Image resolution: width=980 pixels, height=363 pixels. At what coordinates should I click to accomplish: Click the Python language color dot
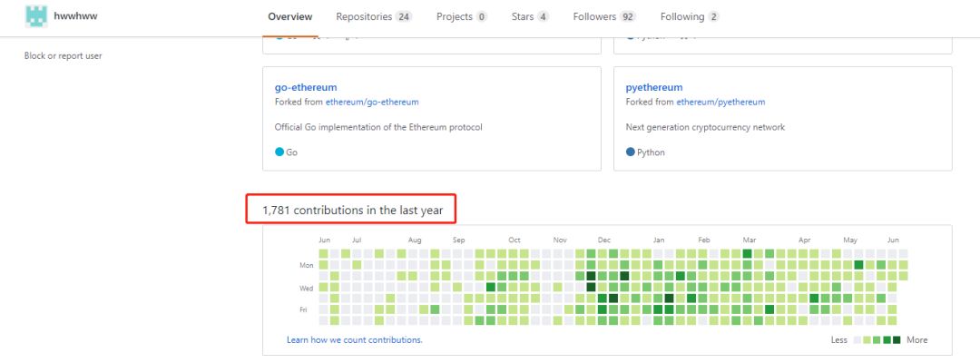click(631, 152)
